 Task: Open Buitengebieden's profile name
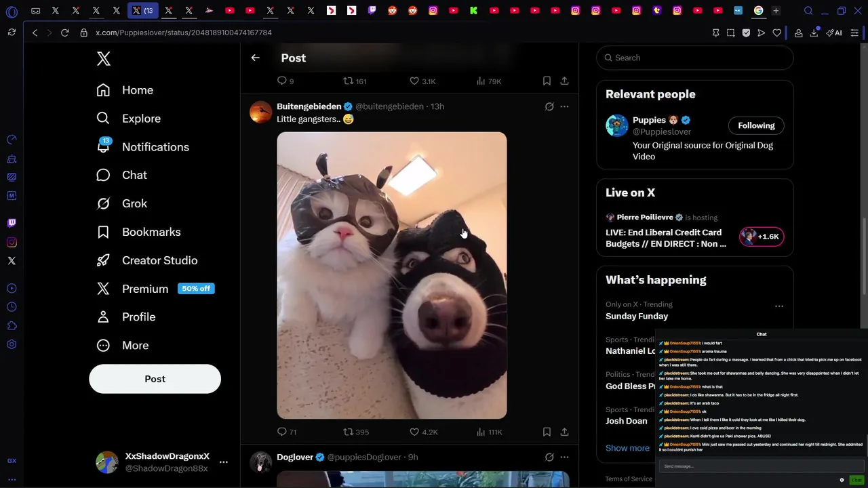(x=309, y=106)
